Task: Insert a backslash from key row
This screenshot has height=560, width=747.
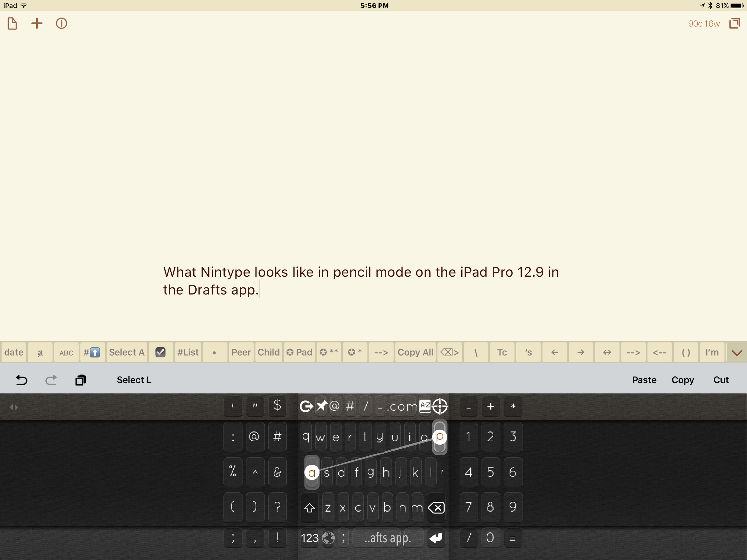Action: [x=476, y=352]
